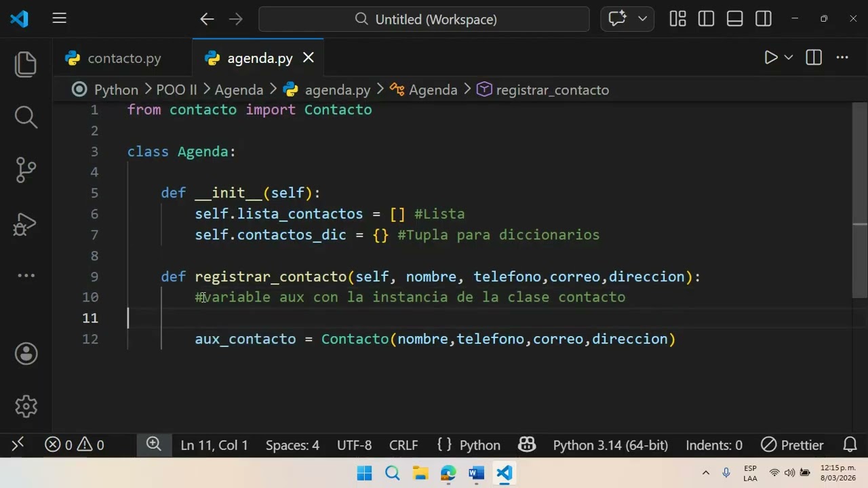Open the Agenda folder breadcrumb

click(239, 89)
